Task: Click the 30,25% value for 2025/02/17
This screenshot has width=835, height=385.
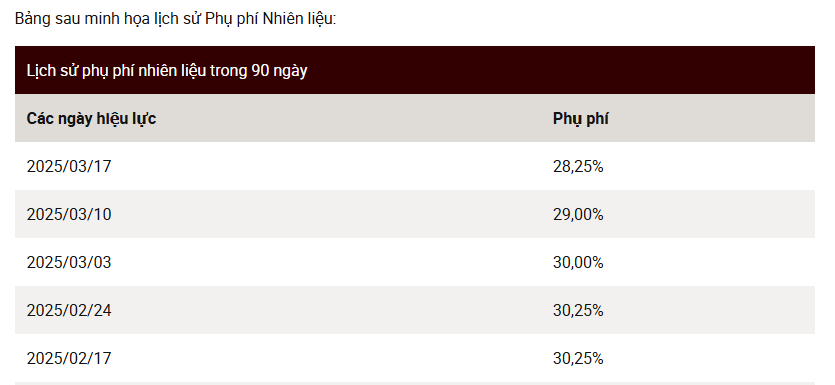Action: 578,358
